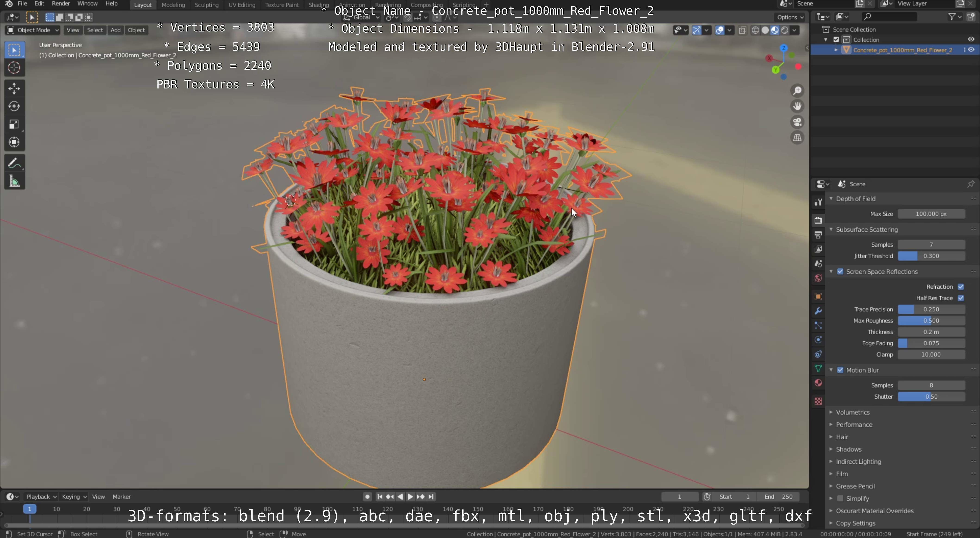Open the Render properties tab

818,220
